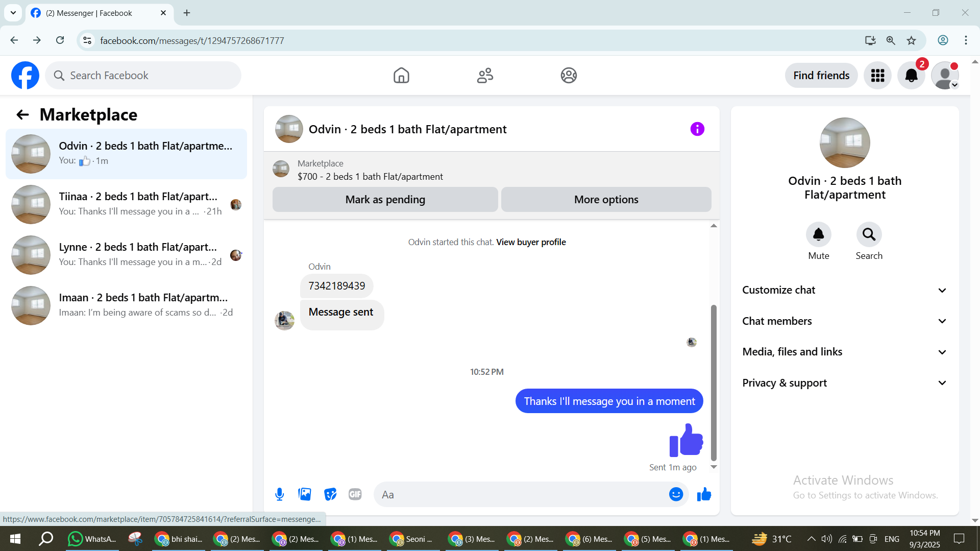This screenshot has height=551, width=980.
Task: Open Chrome three-dot menu
Action: click(x=966, y=40)
